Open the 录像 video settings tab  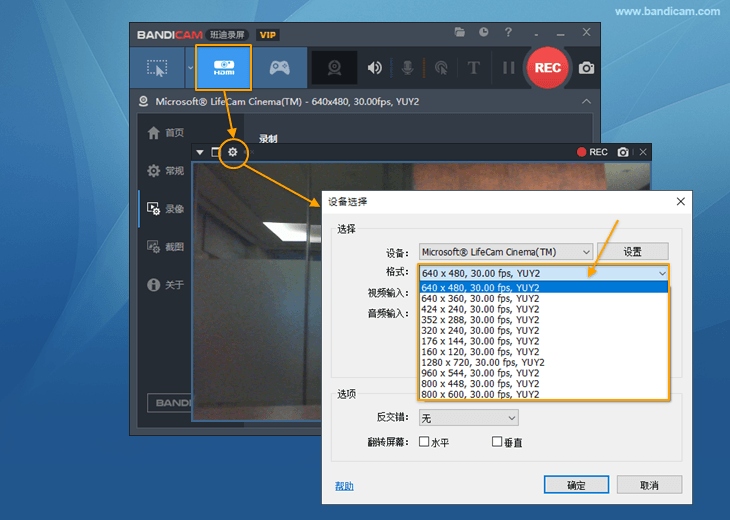(166, 209)
